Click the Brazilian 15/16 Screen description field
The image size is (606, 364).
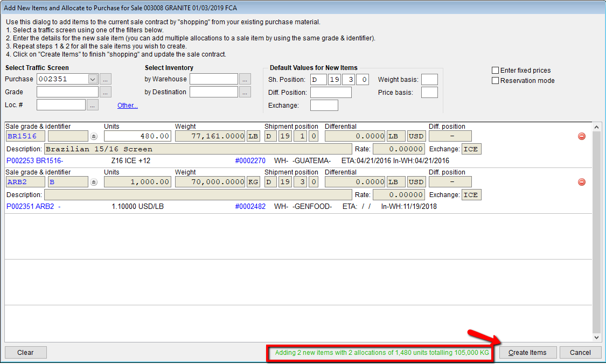pos(198,149)
